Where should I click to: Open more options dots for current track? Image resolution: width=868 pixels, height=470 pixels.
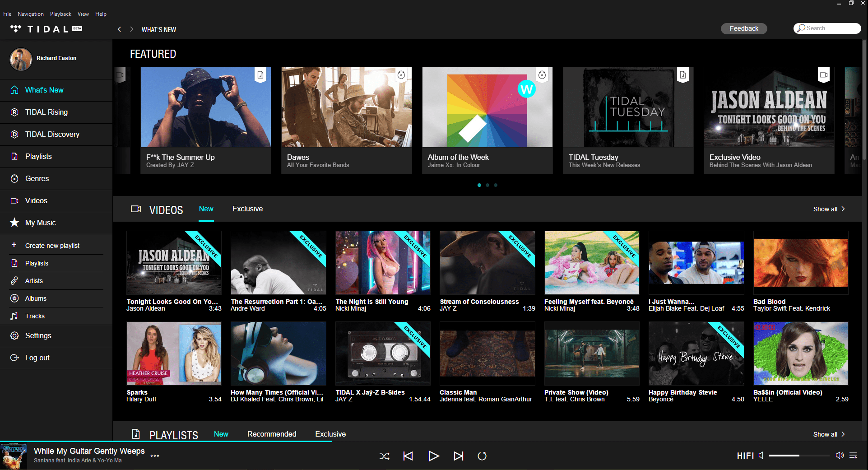[155, 456]
